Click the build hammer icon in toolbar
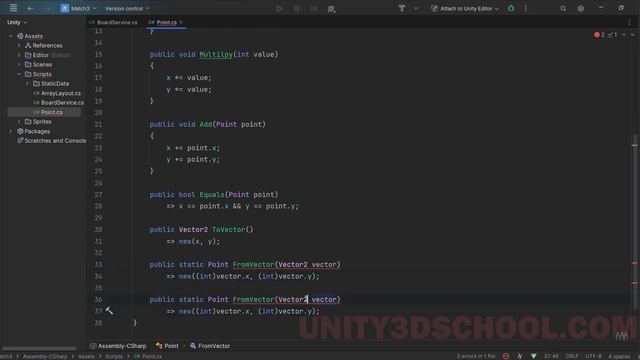Viewport: 640px width, 360px height. 402,8
